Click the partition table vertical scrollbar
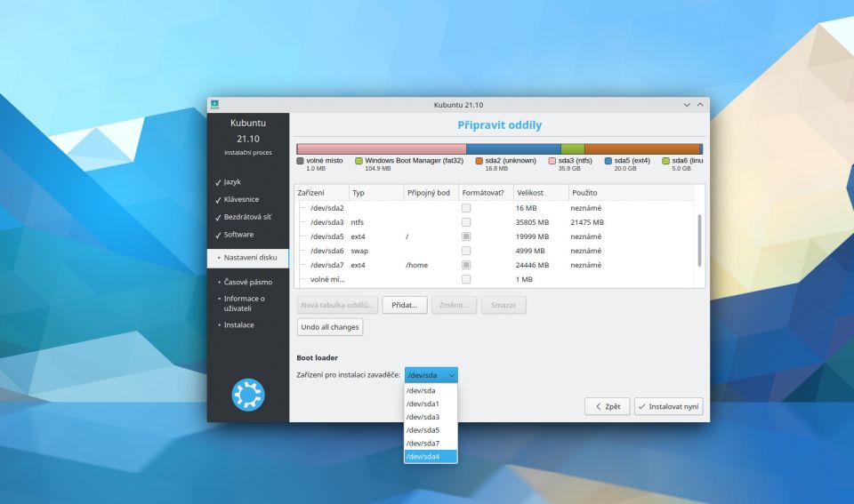The image size is (854, 504). (699, 240)
